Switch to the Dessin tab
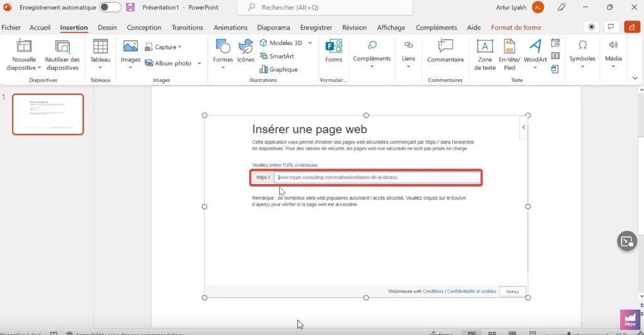 pos(107,28)
